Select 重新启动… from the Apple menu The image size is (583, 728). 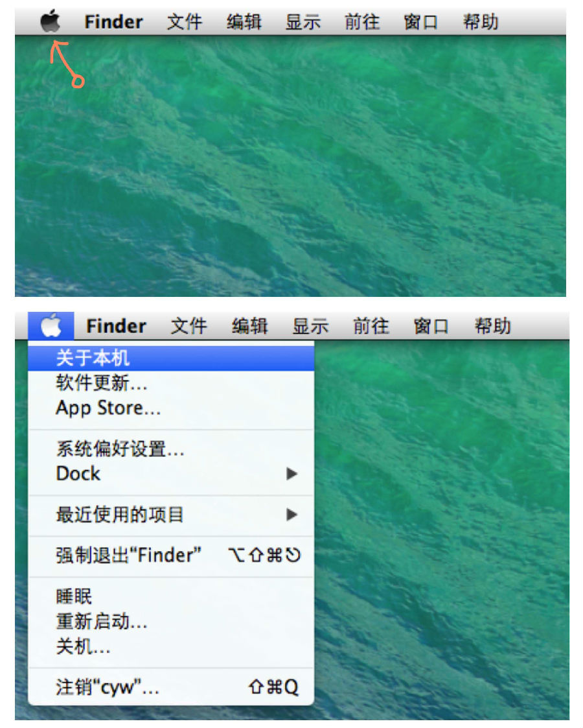click(170, 621)
